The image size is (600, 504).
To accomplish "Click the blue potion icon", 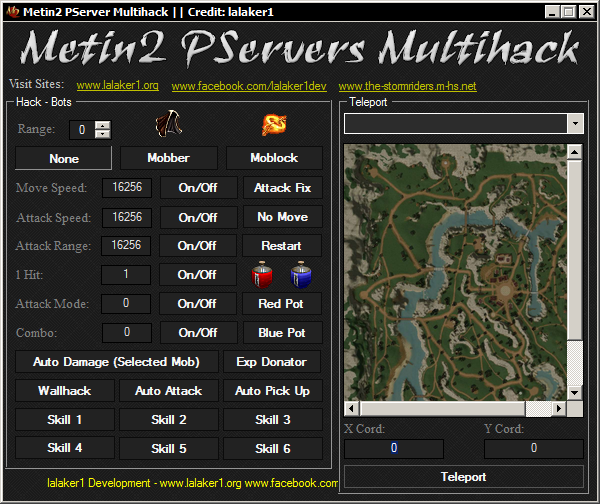I will click(301, 274).
